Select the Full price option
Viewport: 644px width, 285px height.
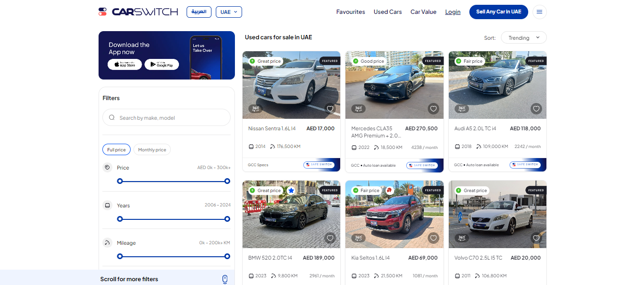tap(116, 150)
